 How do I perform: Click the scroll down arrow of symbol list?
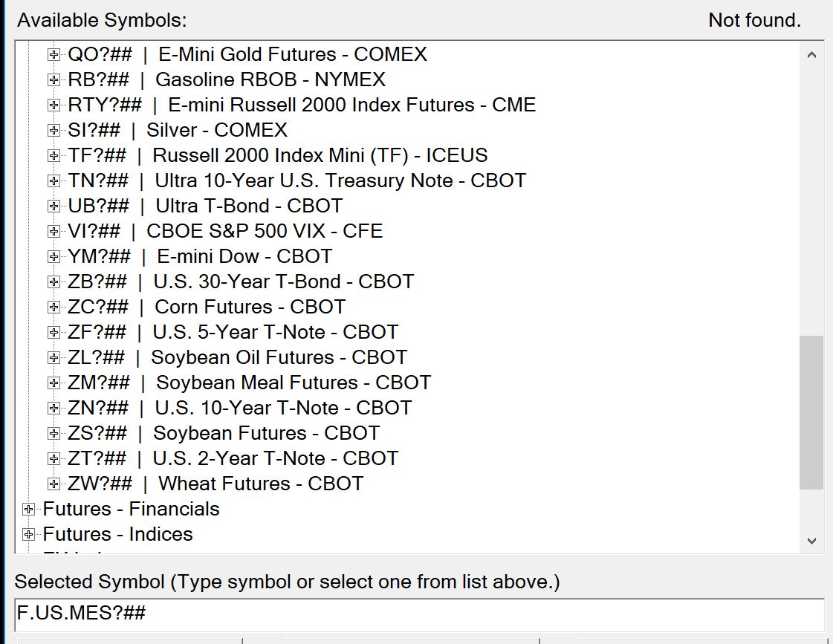point(811,541)
